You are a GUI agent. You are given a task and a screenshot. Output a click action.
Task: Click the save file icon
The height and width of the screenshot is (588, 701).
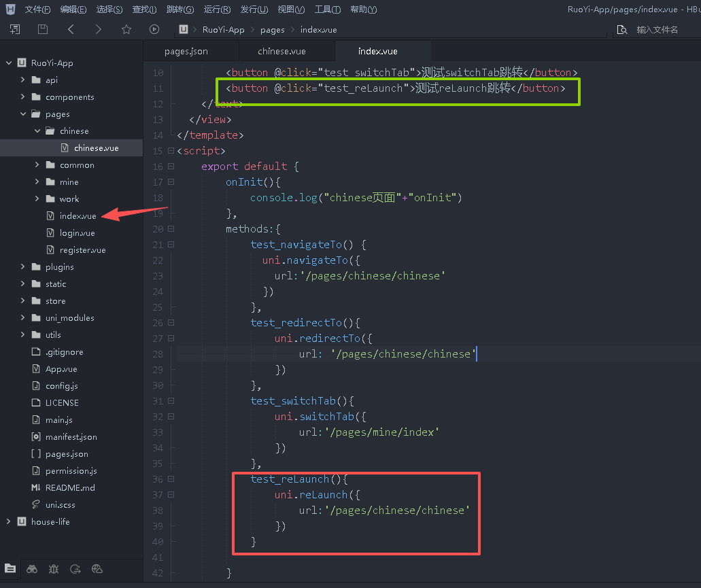click(43, 29)
